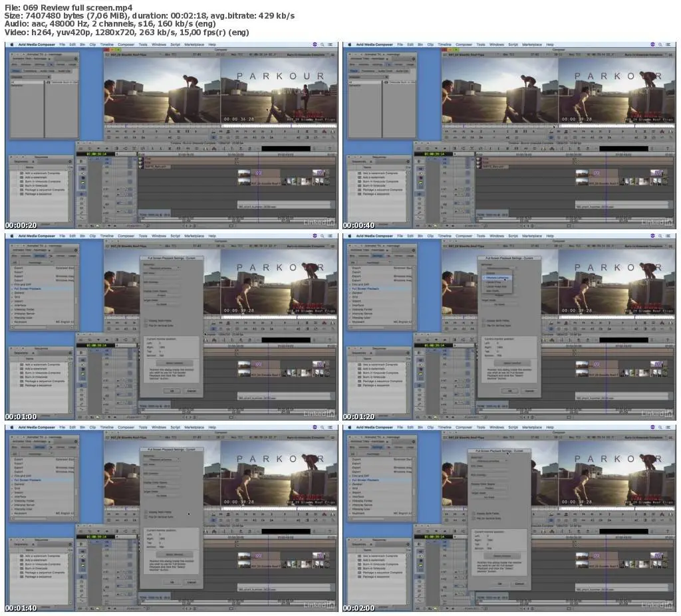Click sequence icon beside Package a sequence, 00:01:00 frame
Viewport: 681px width, 616px height.
[x=21, y=385]
